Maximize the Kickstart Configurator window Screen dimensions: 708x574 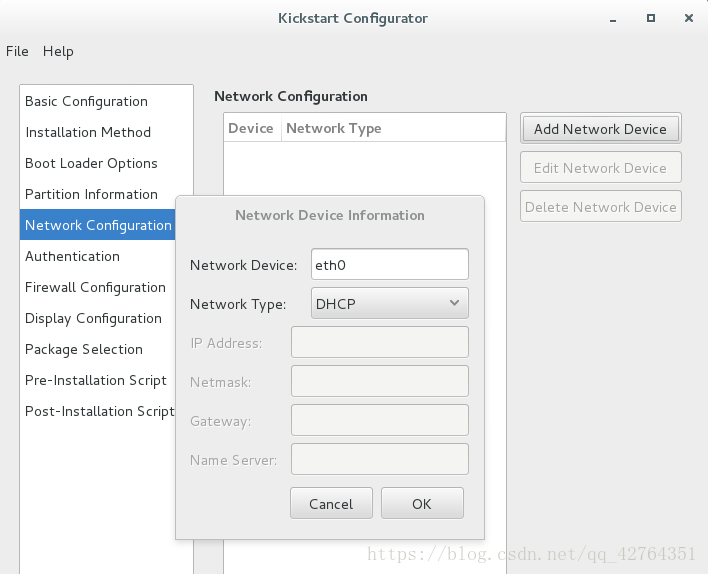click(x=651, y=18)
